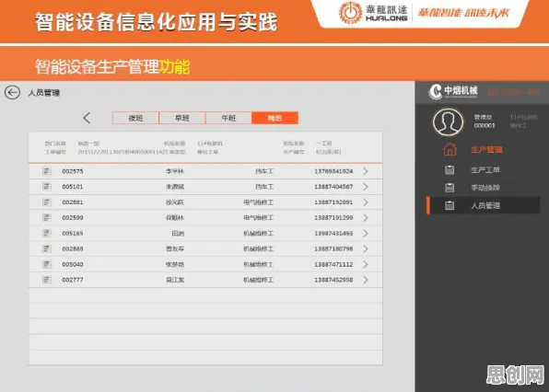Expand details arrow for 13987431493 row
The height and width of the screenshot is (392, 549).
pyautogui.click(x=366, y=233)
